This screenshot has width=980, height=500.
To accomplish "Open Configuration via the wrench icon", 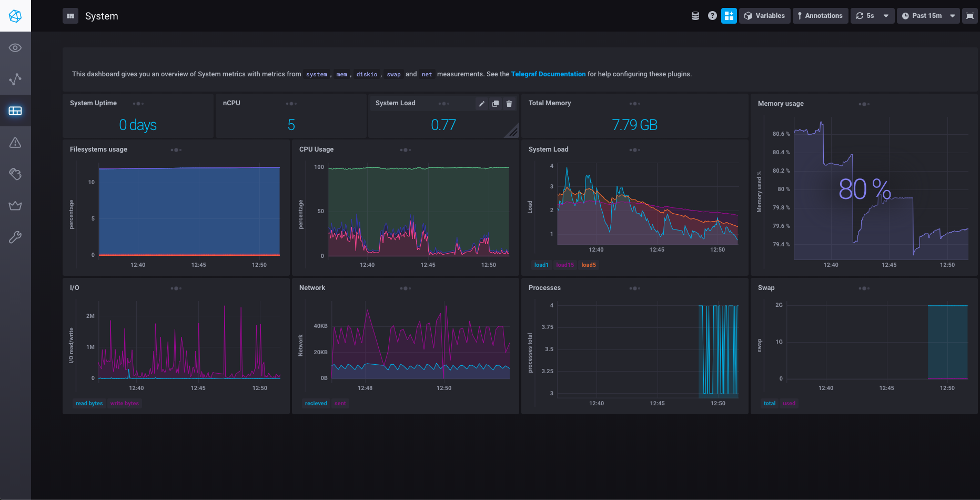I will point(15,237).
